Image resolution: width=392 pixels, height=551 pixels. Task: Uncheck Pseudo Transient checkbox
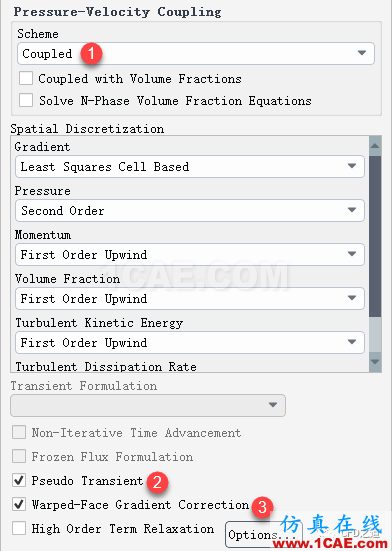[x=19, y=480]
